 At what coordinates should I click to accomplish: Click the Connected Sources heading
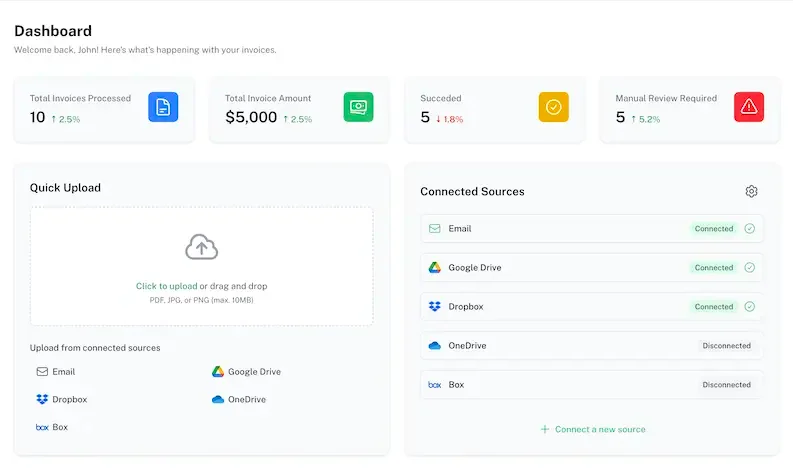click(x=472, y=191)
